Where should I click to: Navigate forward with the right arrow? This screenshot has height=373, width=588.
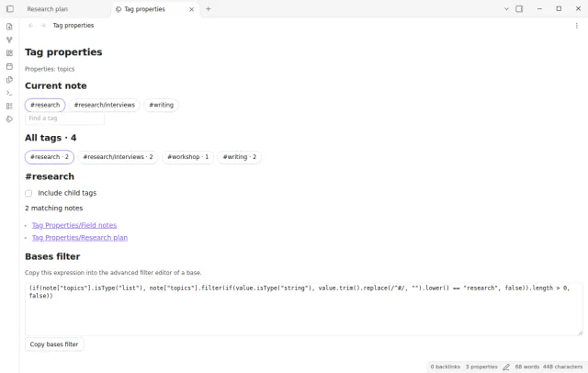click(43, 26)
